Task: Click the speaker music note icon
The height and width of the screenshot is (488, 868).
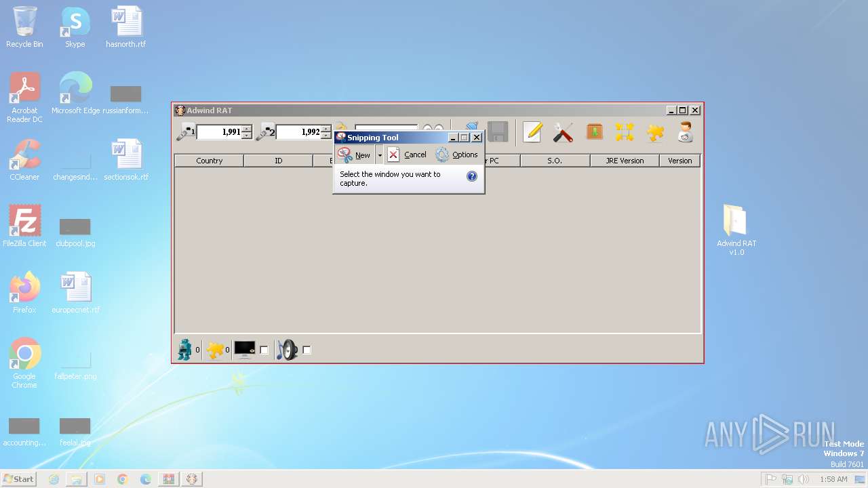Action: (x=288, y=350)
